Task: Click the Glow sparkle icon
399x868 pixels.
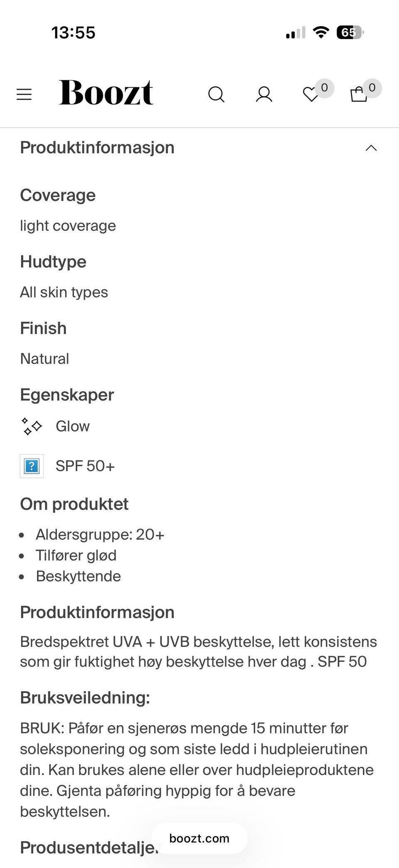Action: pos(32,426)
